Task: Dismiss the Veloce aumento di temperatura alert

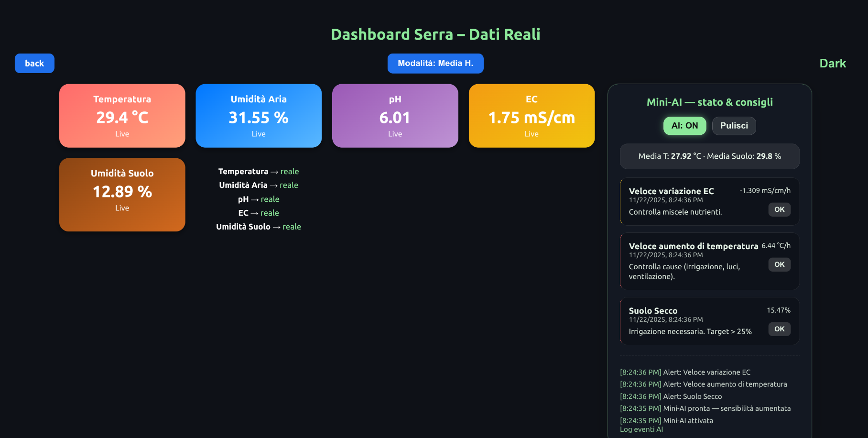Action: pyautogui.click(x=779, y=264)
